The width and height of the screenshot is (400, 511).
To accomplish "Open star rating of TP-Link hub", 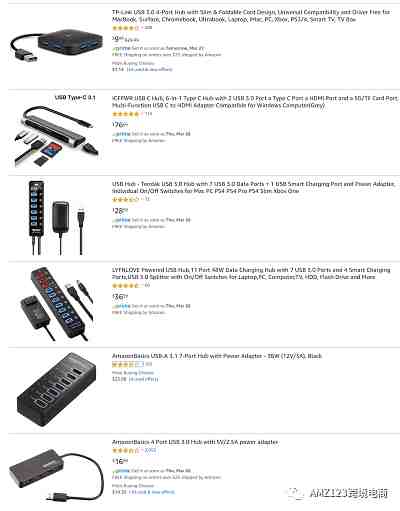I will click(125, 28).
